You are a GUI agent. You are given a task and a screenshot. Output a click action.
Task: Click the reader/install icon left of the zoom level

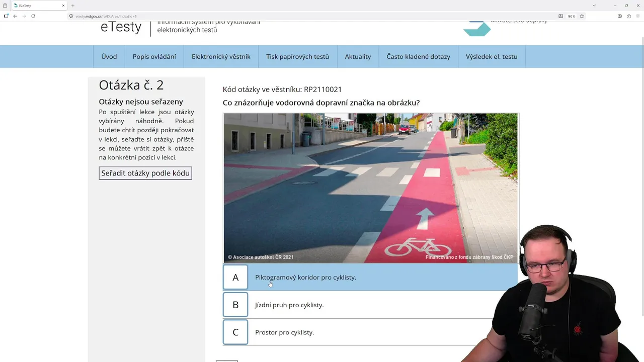(560, 16)
